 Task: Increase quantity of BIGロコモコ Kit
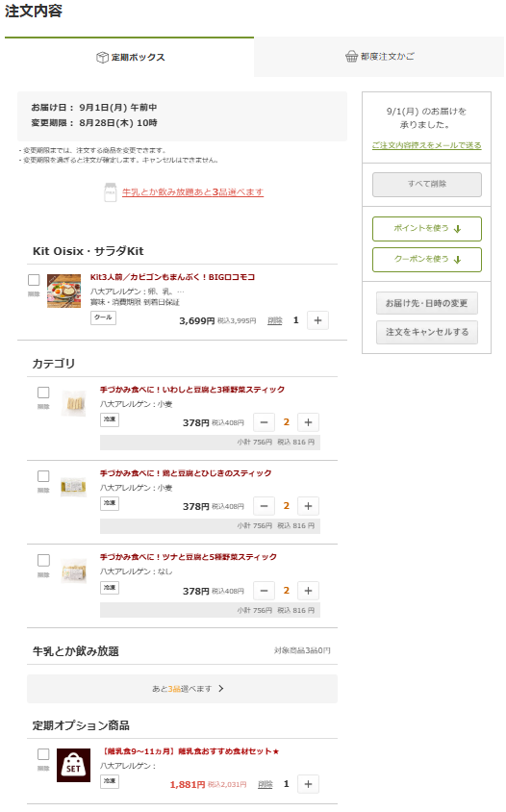point(317,320)
